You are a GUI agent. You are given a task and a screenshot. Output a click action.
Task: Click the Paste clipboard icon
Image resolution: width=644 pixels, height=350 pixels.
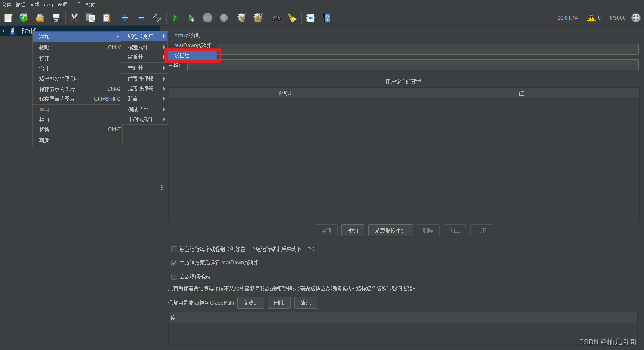point(107,18)
